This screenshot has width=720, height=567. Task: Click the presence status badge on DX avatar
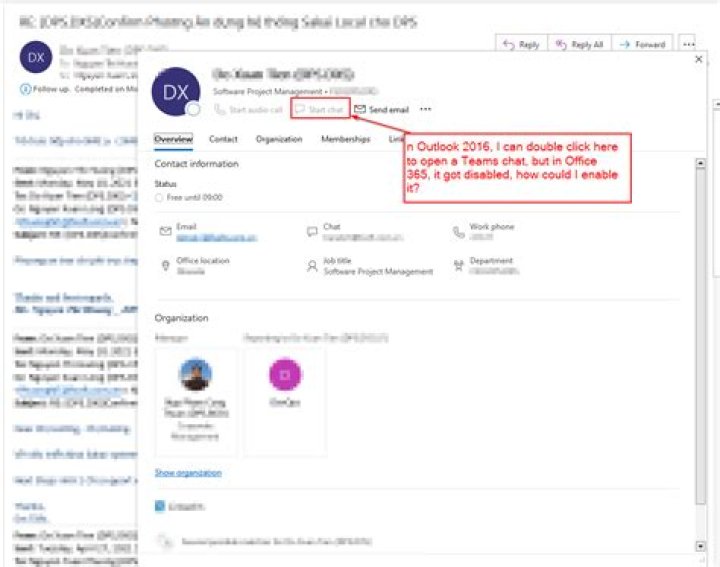[193, 109]
